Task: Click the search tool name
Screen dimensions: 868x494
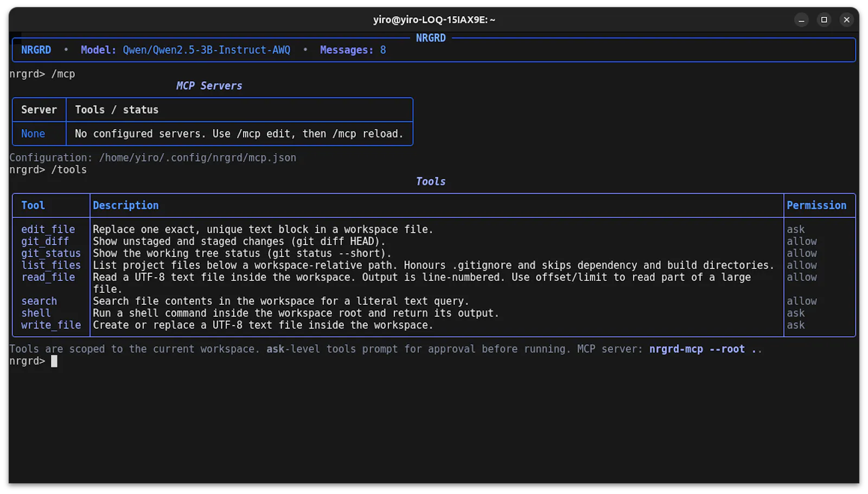Action: coord(39,301)
